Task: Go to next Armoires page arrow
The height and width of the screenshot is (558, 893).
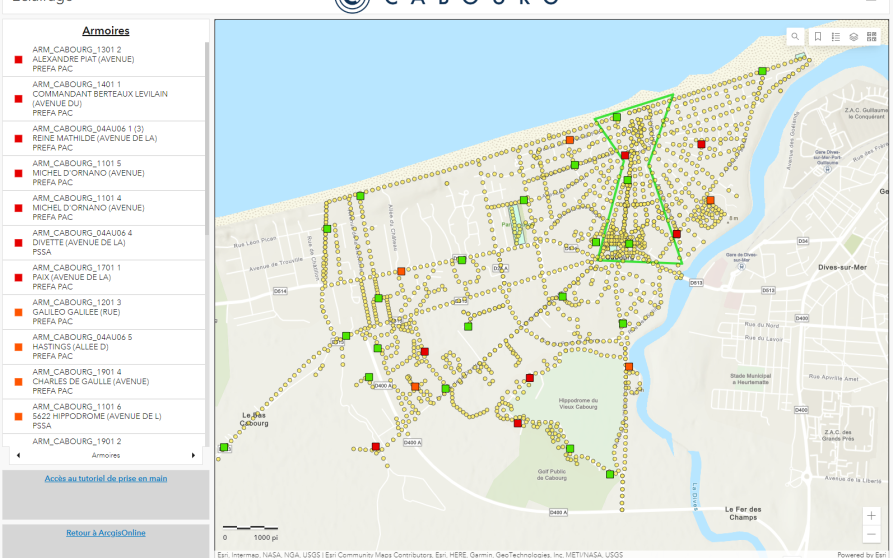Action: click(194, 456)
